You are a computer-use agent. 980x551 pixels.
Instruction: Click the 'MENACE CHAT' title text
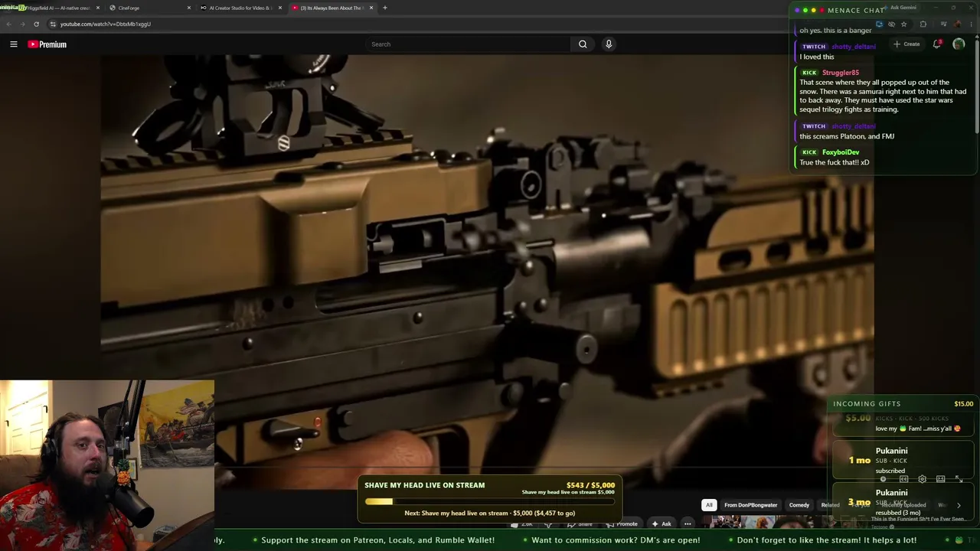point(856,10)
